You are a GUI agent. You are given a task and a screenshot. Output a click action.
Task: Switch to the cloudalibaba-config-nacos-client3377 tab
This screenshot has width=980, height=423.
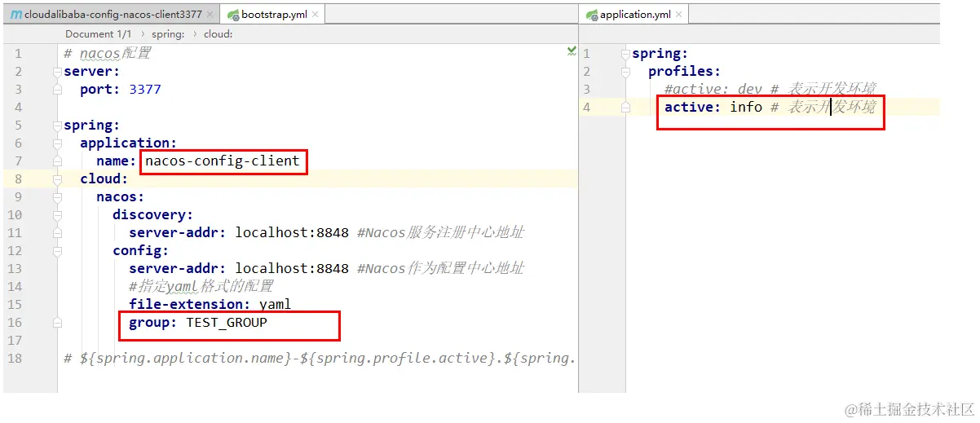click(113, 14)
